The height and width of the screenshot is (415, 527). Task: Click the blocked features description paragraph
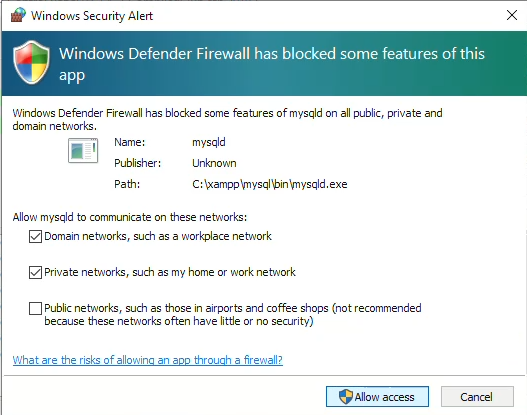click(x=227, y=120)
